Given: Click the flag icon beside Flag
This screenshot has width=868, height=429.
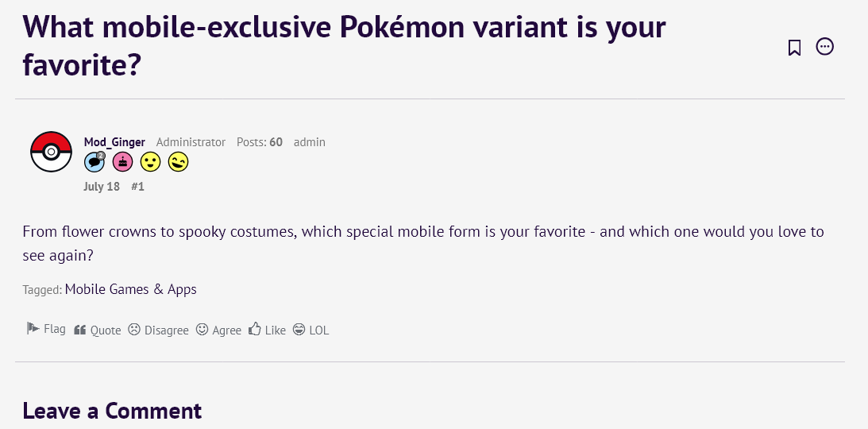Looking at the screenshot, I should click(33, 329).
